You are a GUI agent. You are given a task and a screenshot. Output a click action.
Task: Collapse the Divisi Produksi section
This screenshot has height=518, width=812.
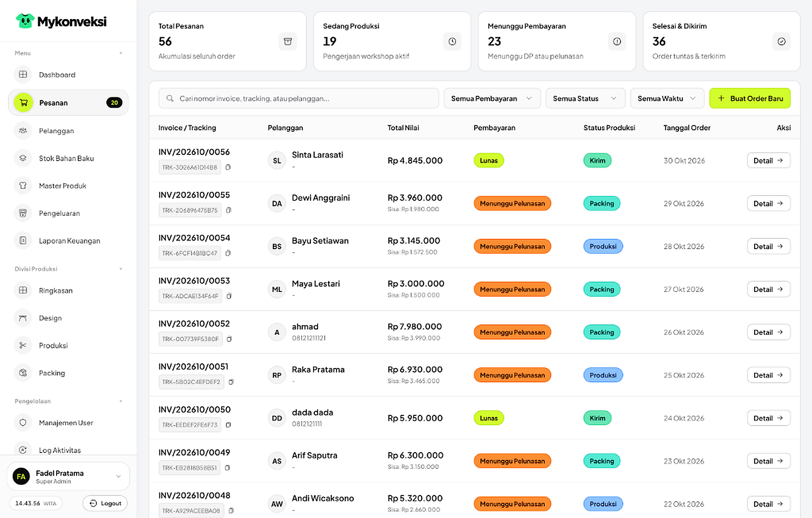[121, 269]
